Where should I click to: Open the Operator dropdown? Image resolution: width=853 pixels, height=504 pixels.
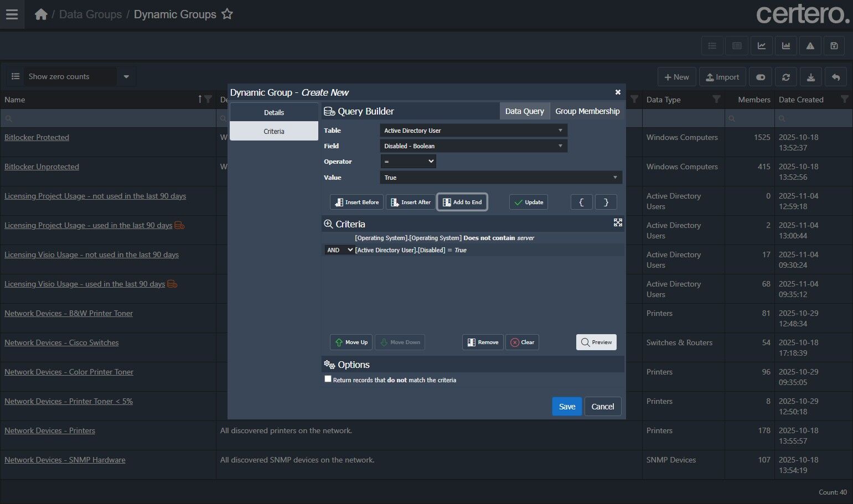click(408, 162)
